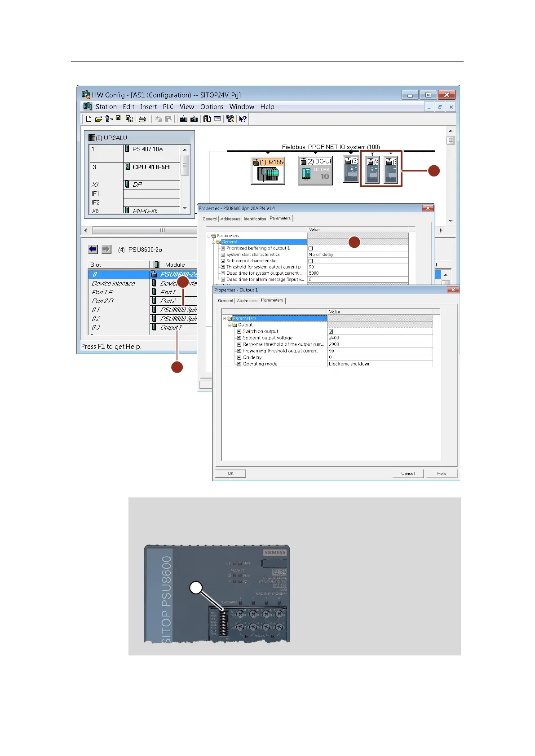Viewport: 535px width, 756px height.
Task: Open the Options menu
Action: pos(212,107)
